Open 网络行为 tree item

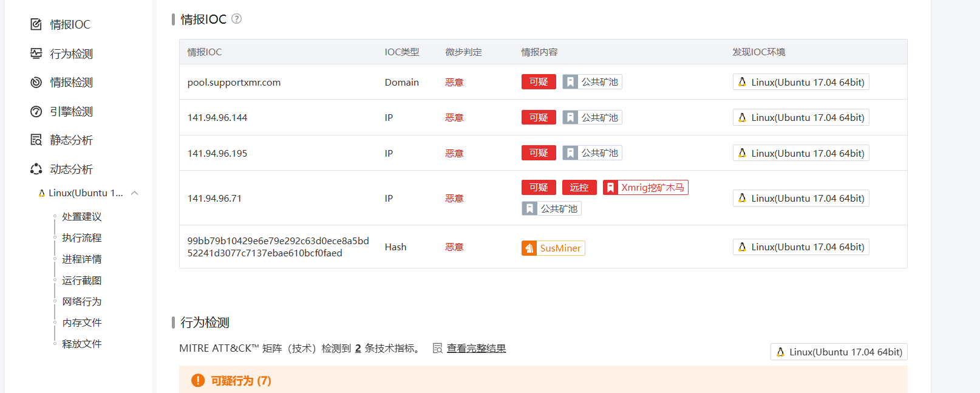point(81,301)
